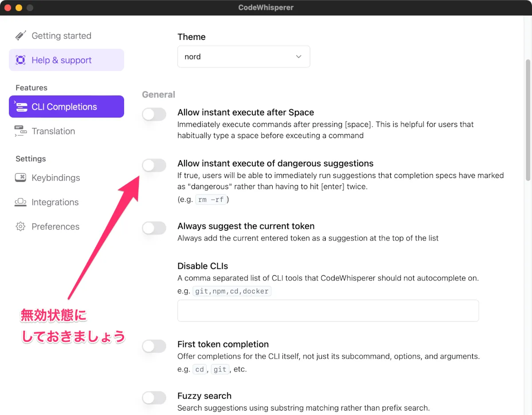Screen dimensions: 532x415
Task: Click the CLI Completions sidebar icon
Action: click(x=20, y=107)
